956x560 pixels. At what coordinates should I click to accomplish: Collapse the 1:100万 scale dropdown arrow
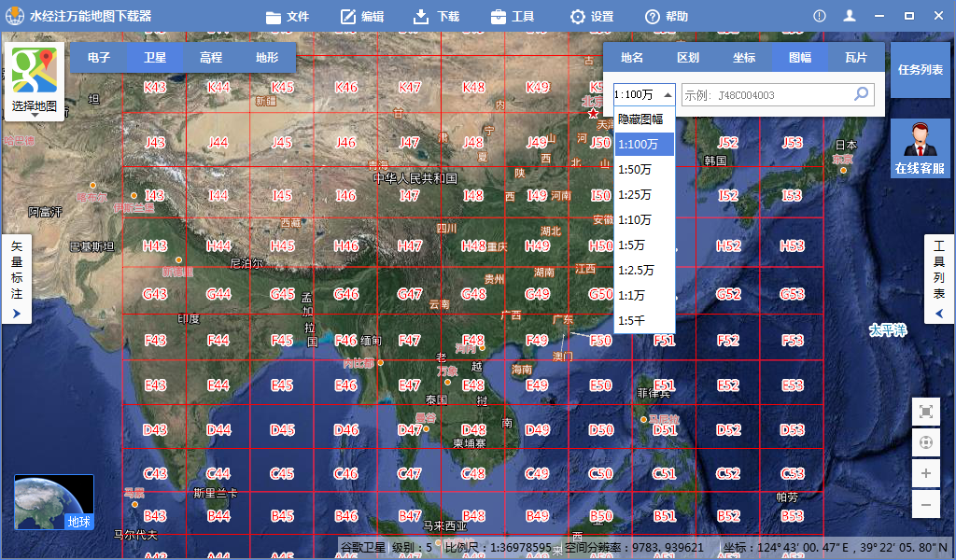pyautogui.click(x=668, y=94)
